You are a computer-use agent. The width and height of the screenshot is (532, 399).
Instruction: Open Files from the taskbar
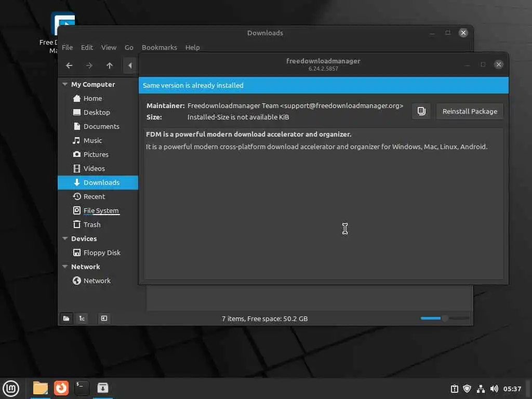point(40,388)
